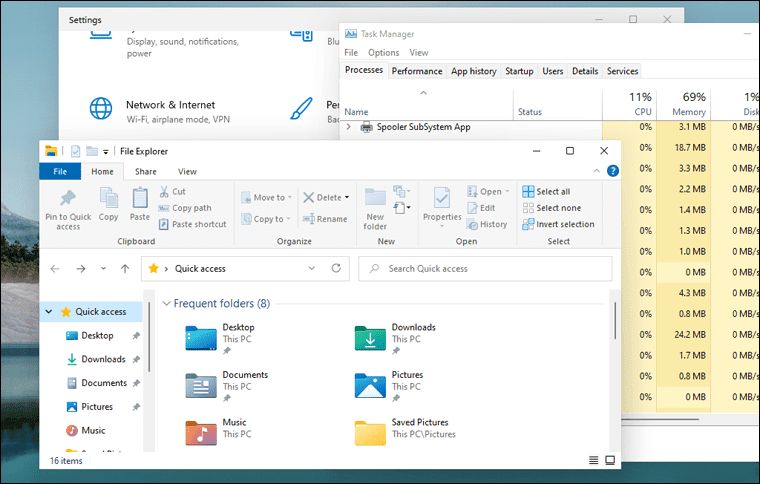Select the Home ribbon tab
760x484 pixels.
point(102,172)
